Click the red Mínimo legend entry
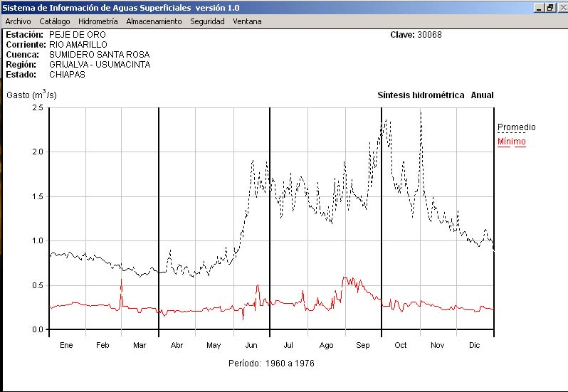568x392 pixels. click(511, 142)
